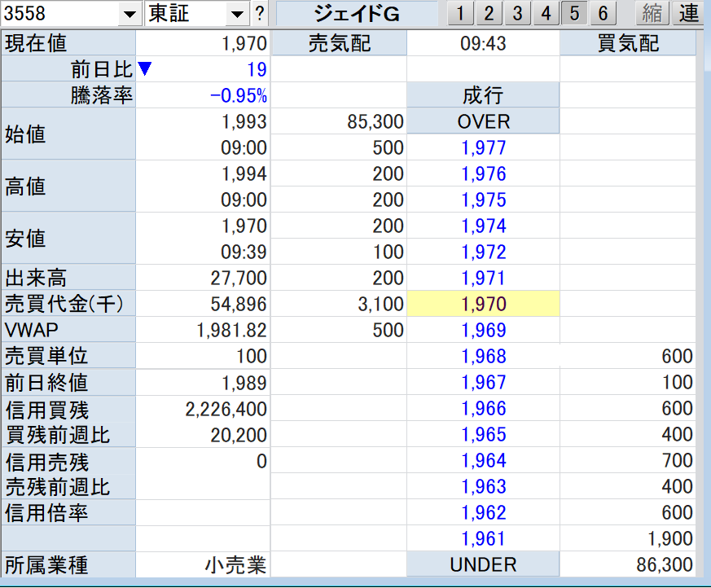Select the highlighted 1,970 price cell
711x588 pixels.
(x=483, y=305)
